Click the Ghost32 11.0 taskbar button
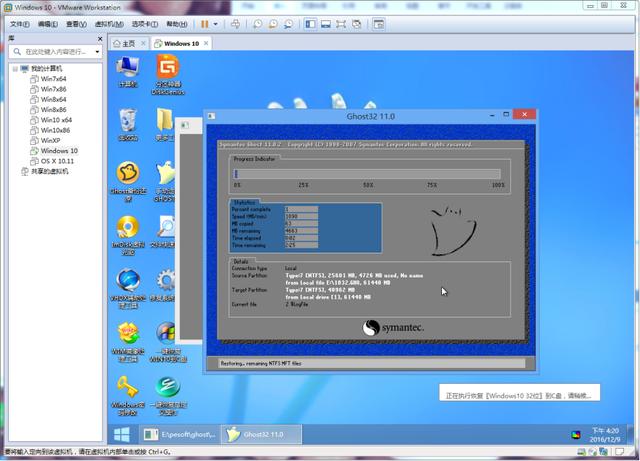Viewport: 640px width, 461px height. (262, 434)
